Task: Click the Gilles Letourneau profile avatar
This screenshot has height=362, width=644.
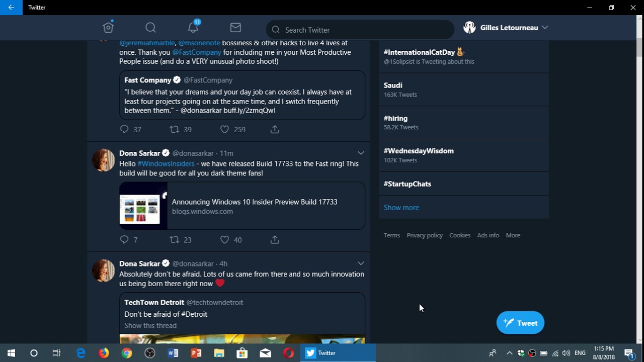Action: point(469,28)
